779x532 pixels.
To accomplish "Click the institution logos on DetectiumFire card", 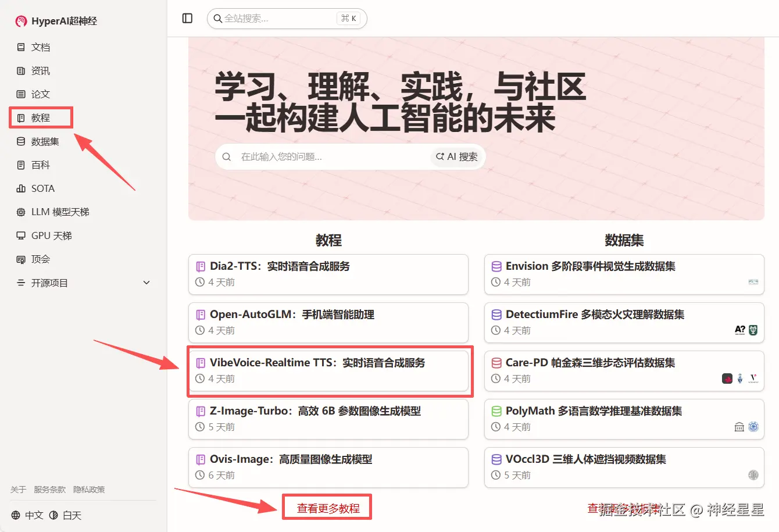I will click(x=746, y=330).
